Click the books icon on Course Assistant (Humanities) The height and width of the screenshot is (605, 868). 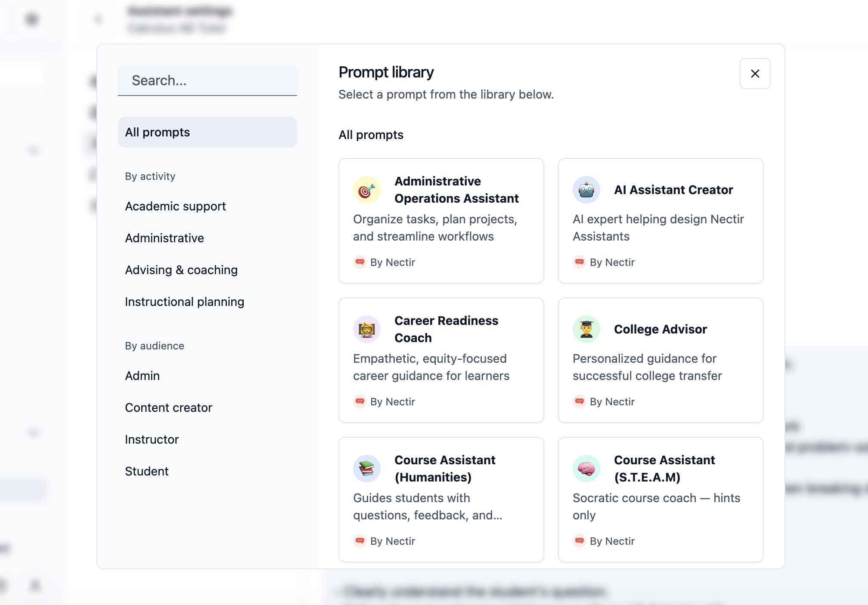pyautogui.click(x=366, y=468)
